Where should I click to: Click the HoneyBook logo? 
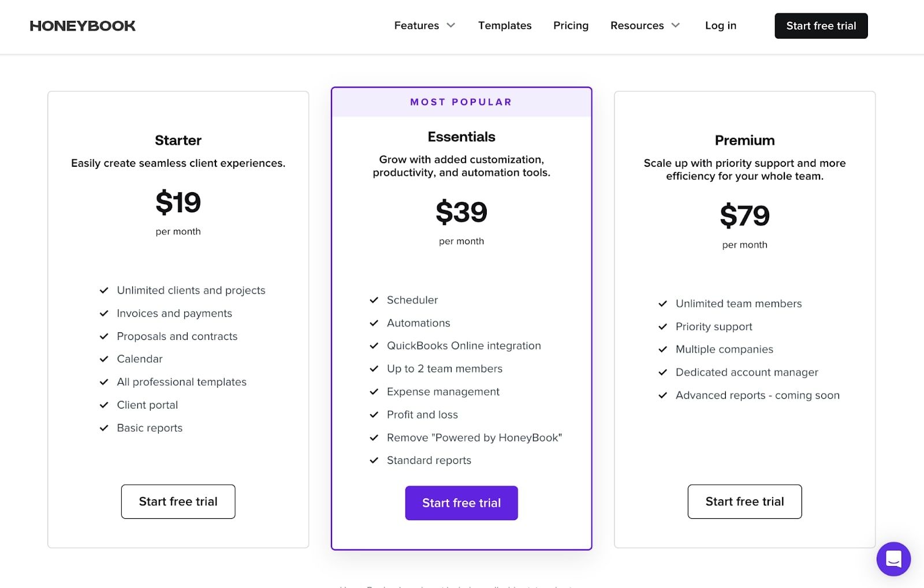point(83,26)
